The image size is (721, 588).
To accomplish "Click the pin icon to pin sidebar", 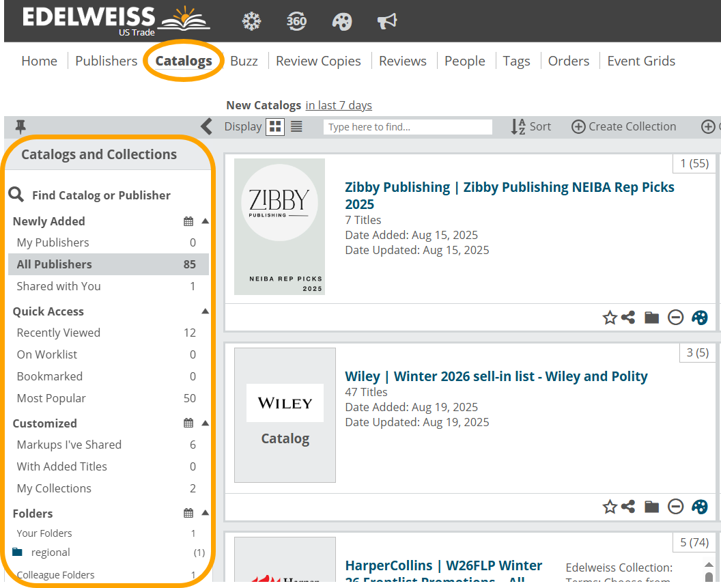I will tap(20, 126).
